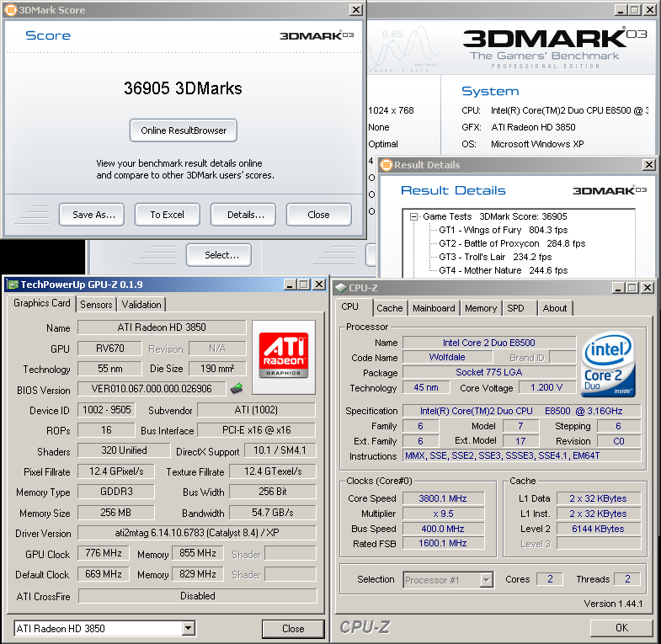
Task: Click the Shaders 320 Unified field
Action: point(124,450)
